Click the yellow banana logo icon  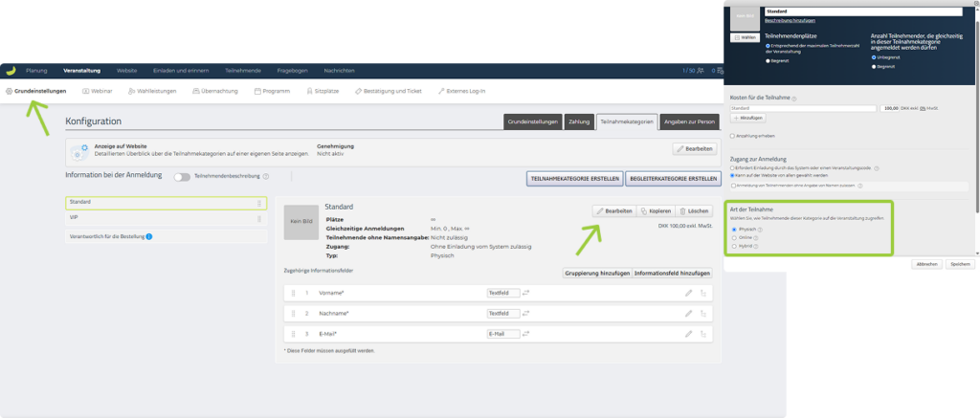11,71
